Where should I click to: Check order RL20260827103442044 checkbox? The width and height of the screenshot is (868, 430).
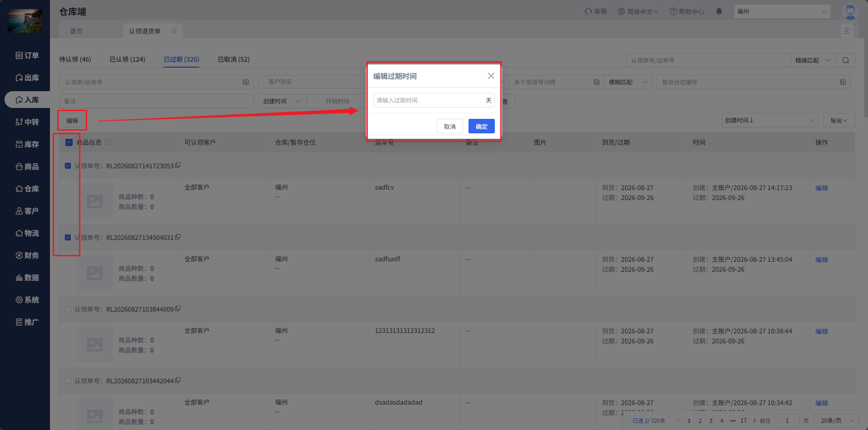pyautogui.click(x=68, y=381)
